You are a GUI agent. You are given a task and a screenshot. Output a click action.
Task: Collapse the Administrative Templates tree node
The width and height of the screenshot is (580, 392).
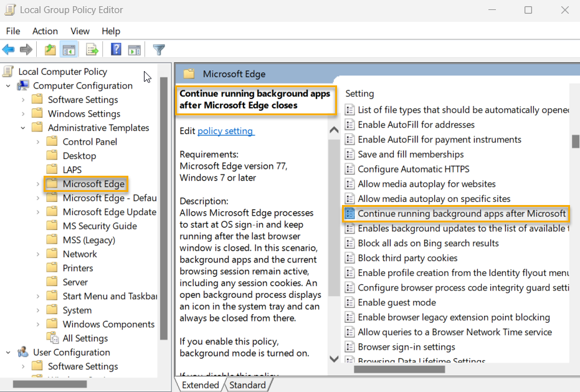pos(23,128)
